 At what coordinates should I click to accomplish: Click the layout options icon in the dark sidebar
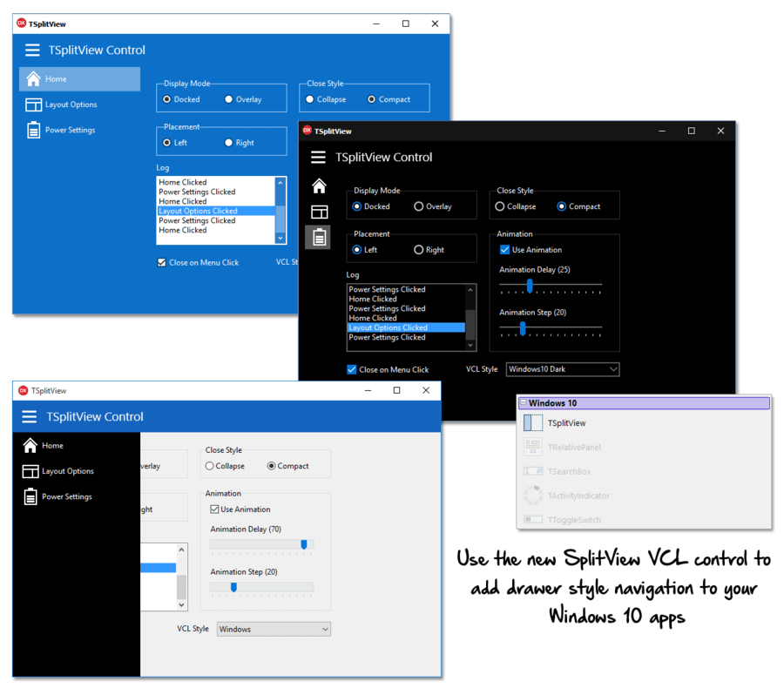tap(319, 212)
